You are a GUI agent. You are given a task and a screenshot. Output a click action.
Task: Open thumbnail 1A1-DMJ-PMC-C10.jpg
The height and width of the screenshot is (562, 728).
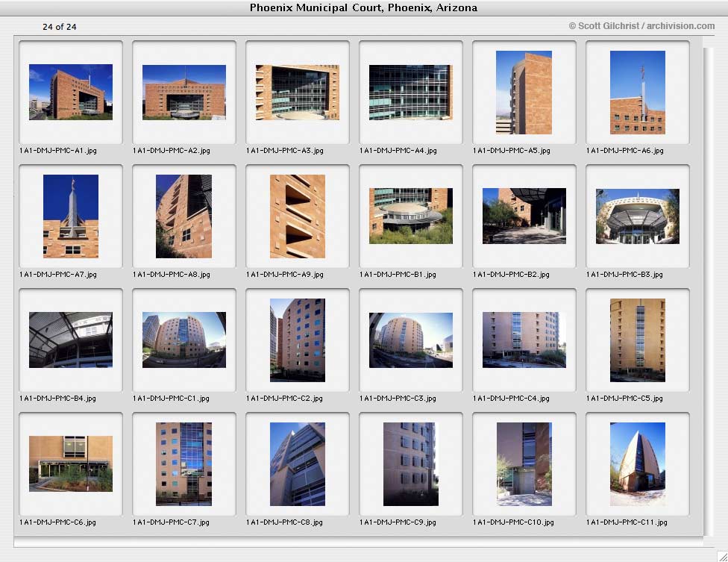coord(524,464)
